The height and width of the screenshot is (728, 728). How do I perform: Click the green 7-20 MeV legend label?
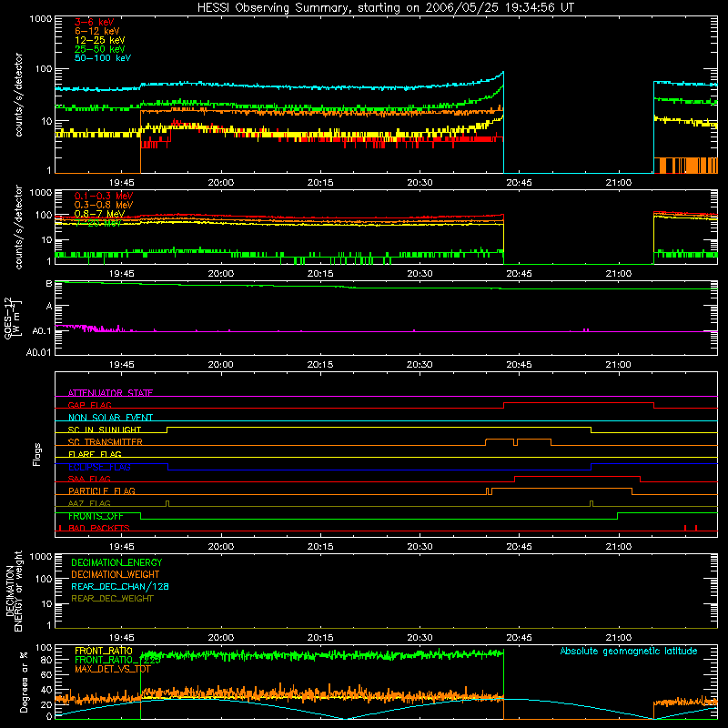(x=98, y=223)
